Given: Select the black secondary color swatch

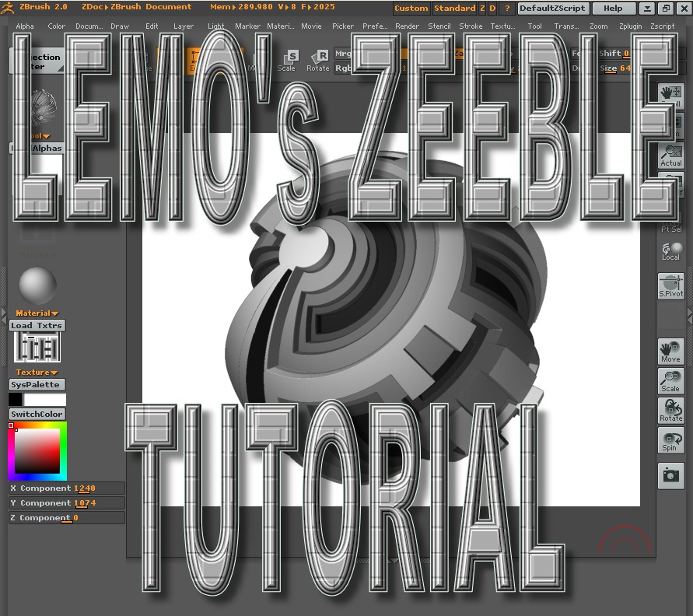Looking at the screenshot, I should [x=15, y=400].
